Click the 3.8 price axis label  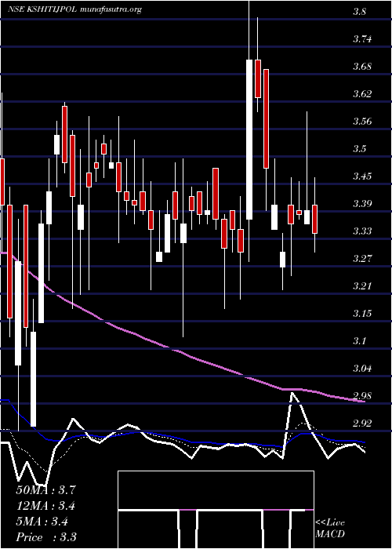[359, 12]
